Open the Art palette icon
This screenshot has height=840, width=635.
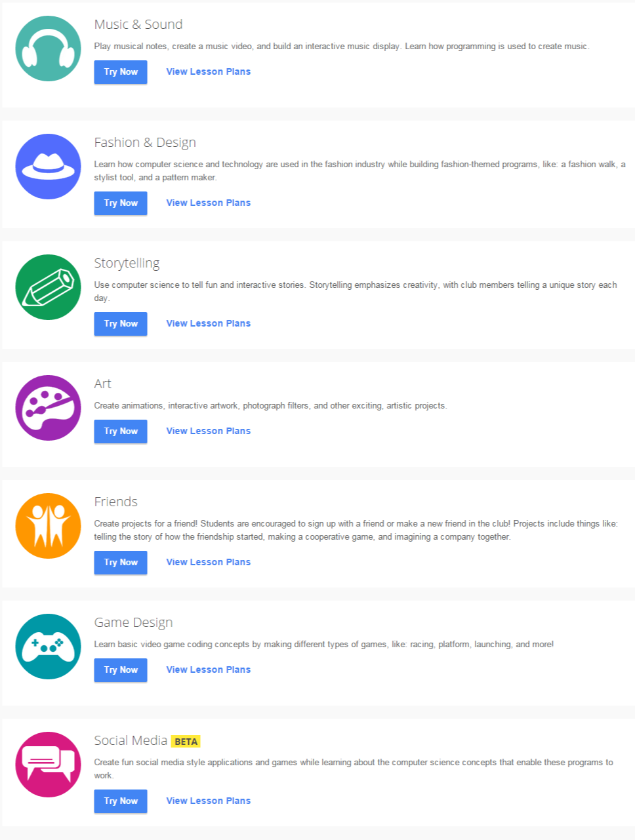(47, 407)
